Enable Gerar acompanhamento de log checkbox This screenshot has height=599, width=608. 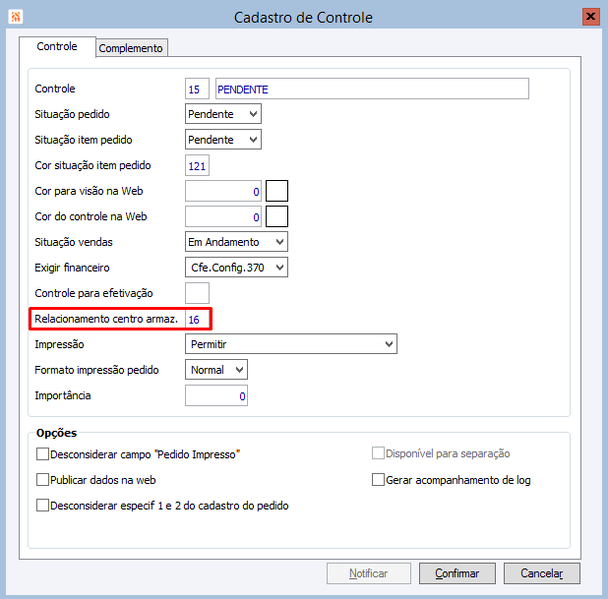click(378, 480)
